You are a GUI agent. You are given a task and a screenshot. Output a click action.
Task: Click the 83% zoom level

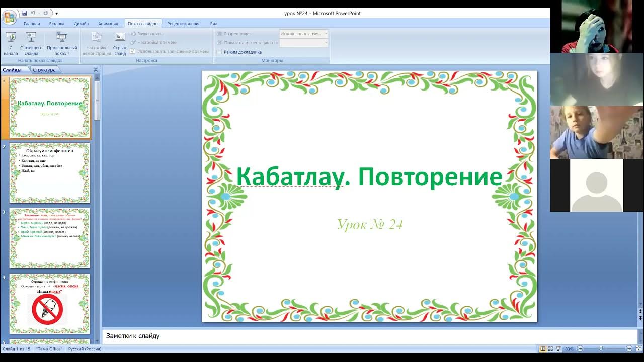[569, 349]
